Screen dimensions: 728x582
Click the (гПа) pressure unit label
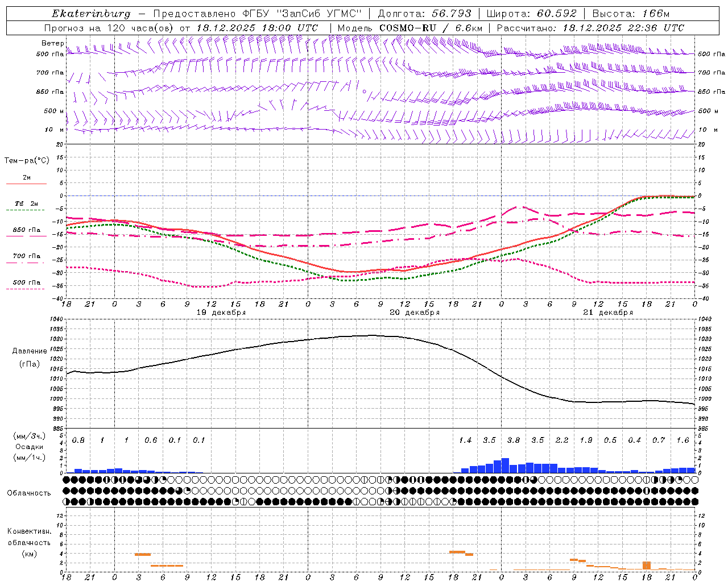coord(29,364)
